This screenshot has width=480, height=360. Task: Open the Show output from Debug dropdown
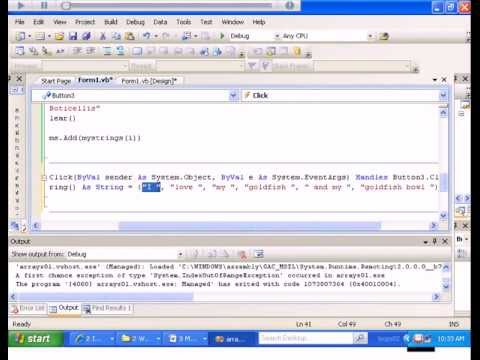click(x=180, y=254)
